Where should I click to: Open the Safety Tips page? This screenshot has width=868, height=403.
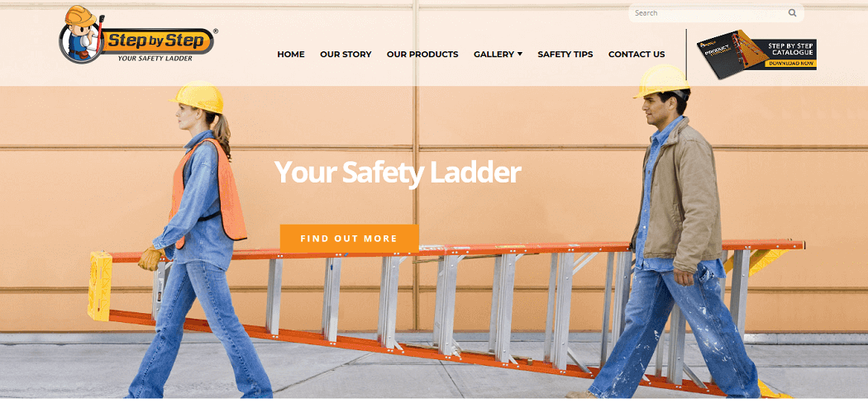coord(565,55)
